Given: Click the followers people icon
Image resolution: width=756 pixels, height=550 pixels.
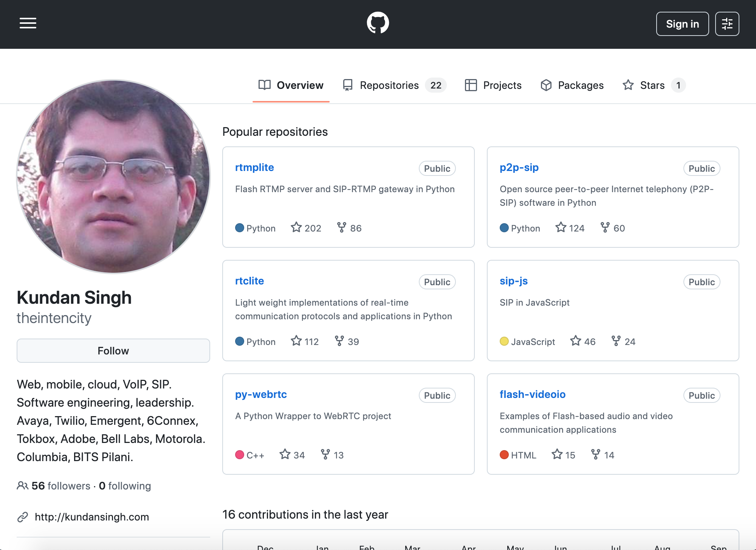Looking at the screenshot, I should pyautogui.click(x=23, y=486).
